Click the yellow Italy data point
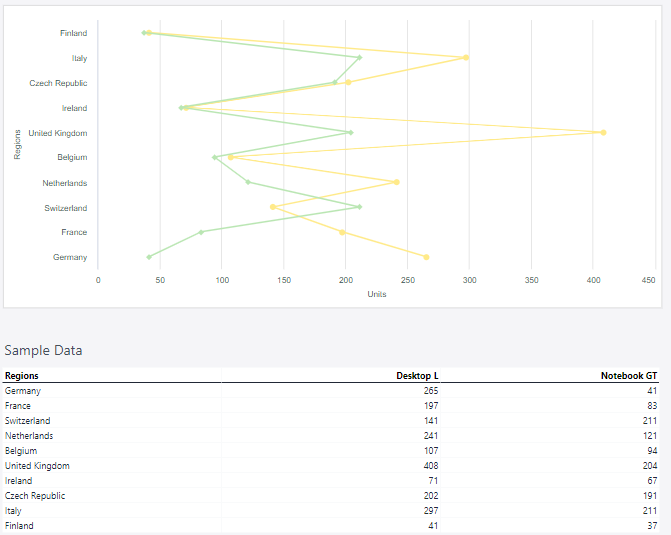Viewport: 671px width, 535px height. click(x=466, y=58)
